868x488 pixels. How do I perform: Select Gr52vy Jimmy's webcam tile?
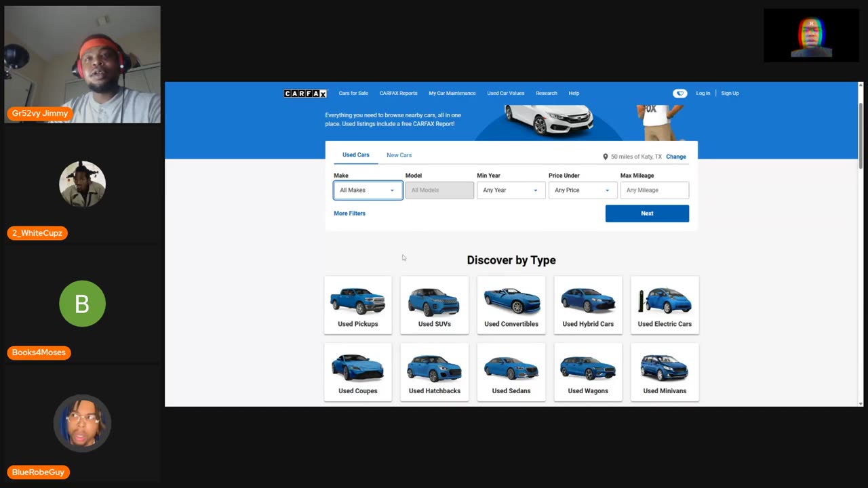pyautogui.click(x=83, y=64)
